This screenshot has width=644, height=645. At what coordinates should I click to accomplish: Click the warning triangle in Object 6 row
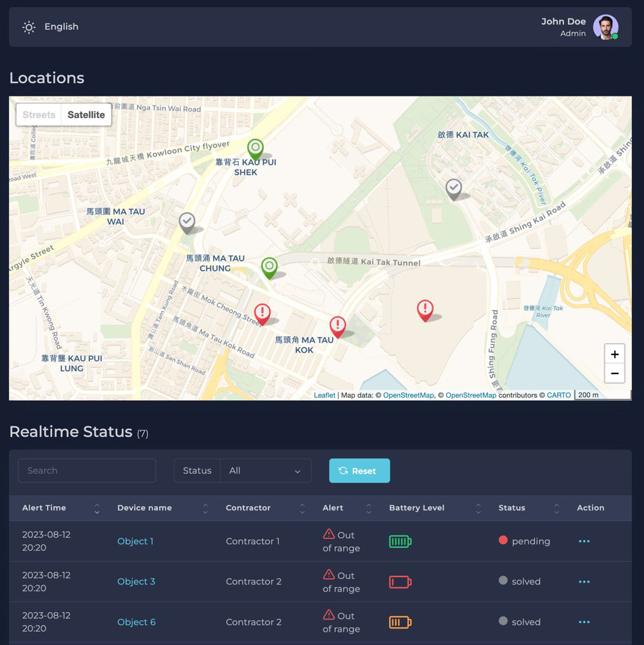point(328,615)
